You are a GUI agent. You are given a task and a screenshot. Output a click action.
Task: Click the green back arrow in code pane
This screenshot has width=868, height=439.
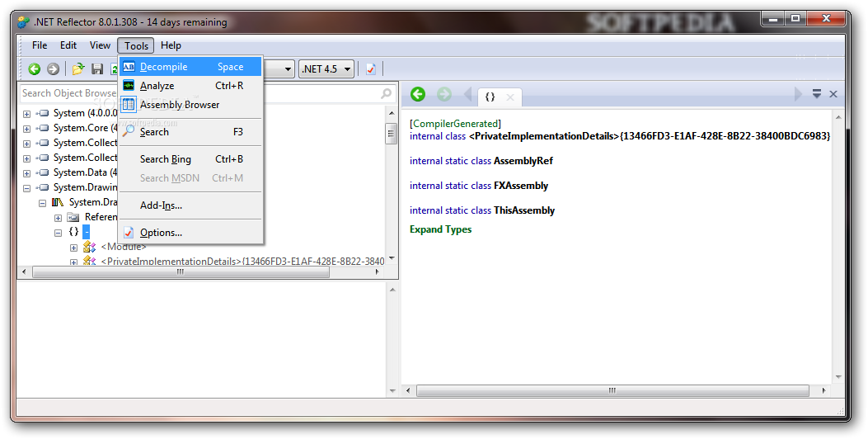[x=418, y=94]
